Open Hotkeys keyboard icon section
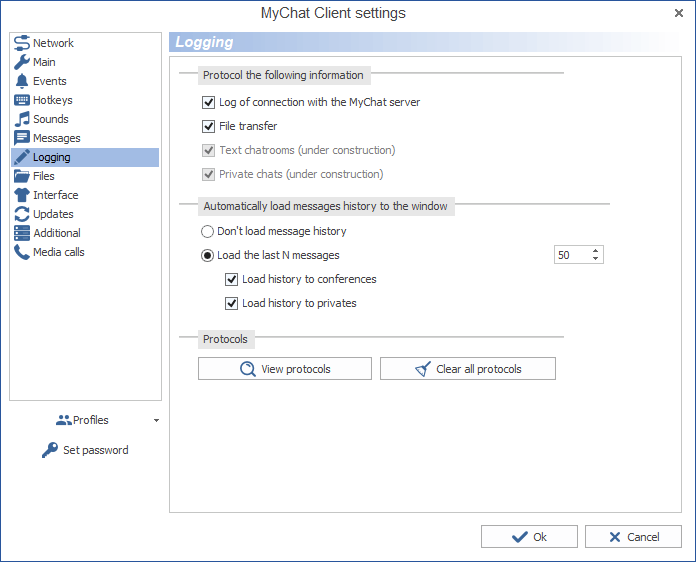 click(x=22, y=100)
